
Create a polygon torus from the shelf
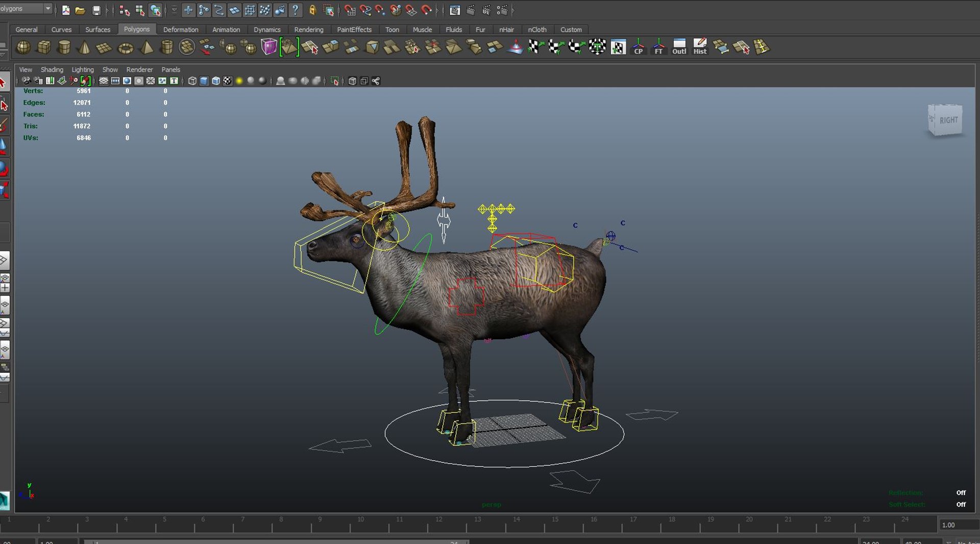[125, 48]
